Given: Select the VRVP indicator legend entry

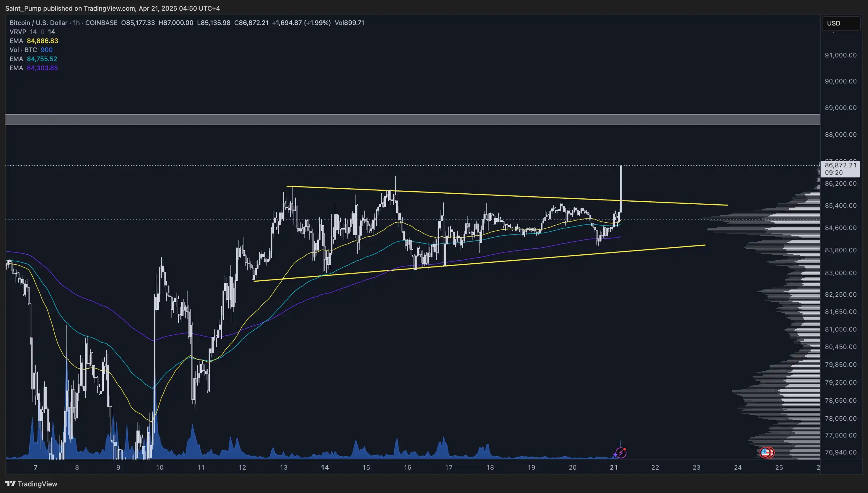Looking at the screenshot, I should (18, 32).
